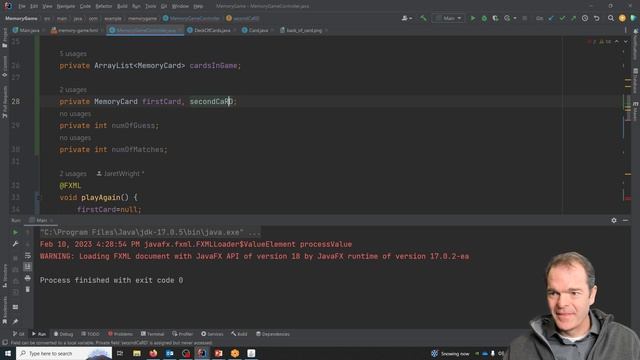Image resolution: width=640 pixels, height=360 pixels.
Task: Open editor tabs more options menu
Action: click(x=625, y=30)
